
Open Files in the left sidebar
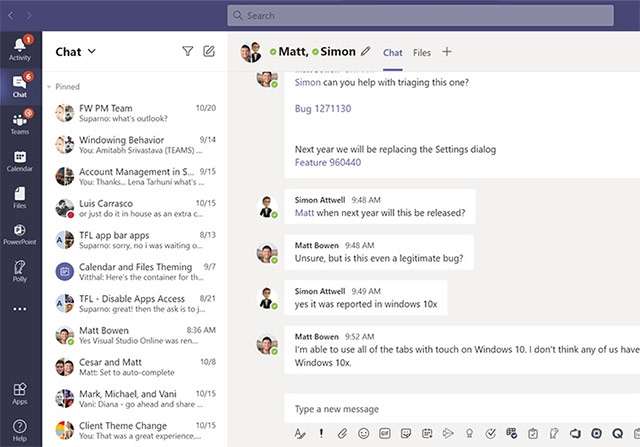click(20, 196)
